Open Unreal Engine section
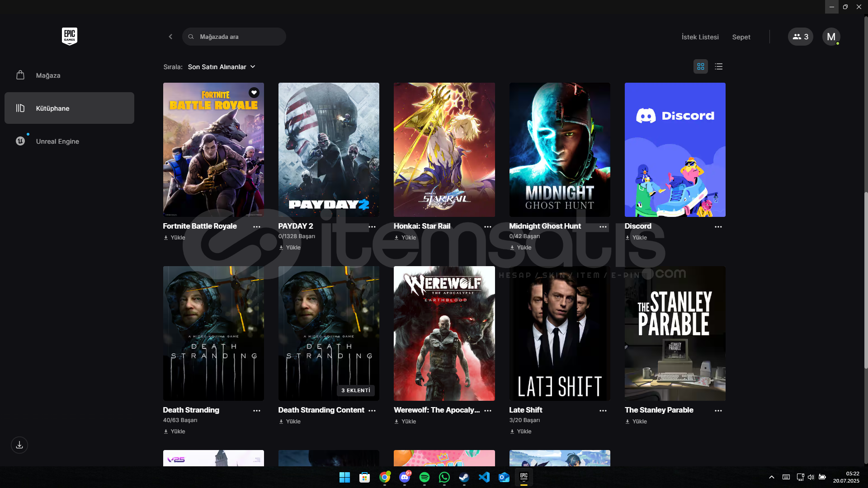868x488 pixels. pyautogui.click(x=69, y=141)
